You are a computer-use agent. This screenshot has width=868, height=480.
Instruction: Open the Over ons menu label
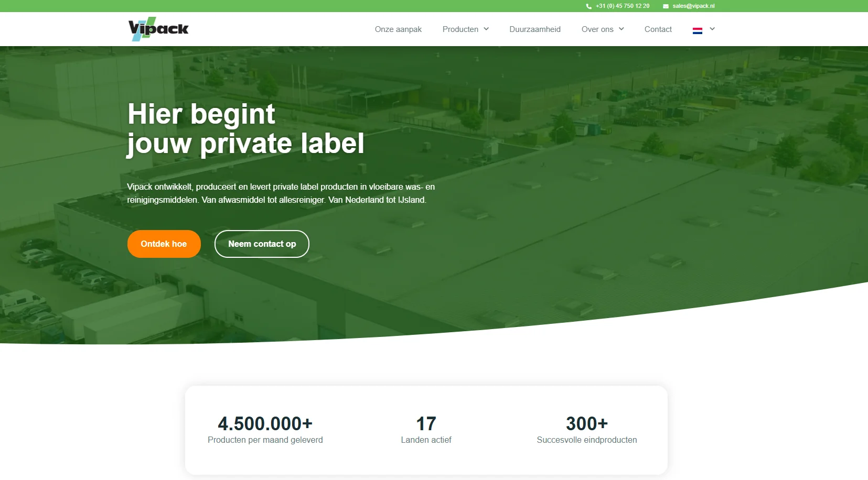(x=597, y=29)
